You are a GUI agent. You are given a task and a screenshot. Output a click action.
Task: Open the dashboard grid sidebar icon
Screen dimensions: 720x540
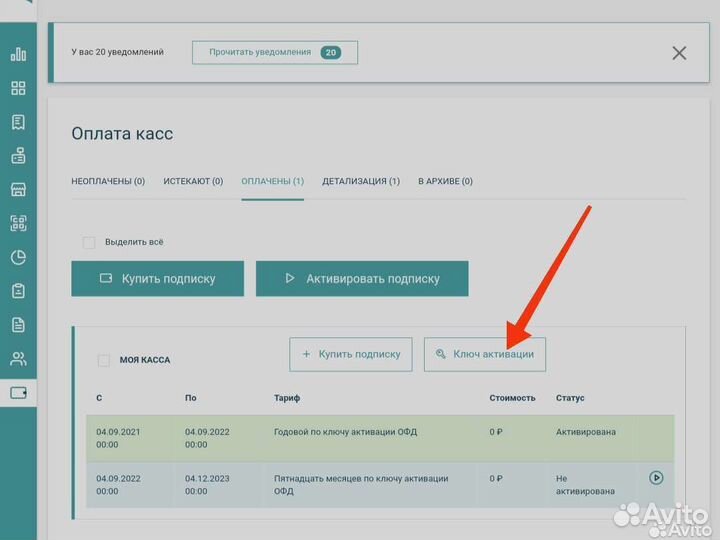coord(18,88)
